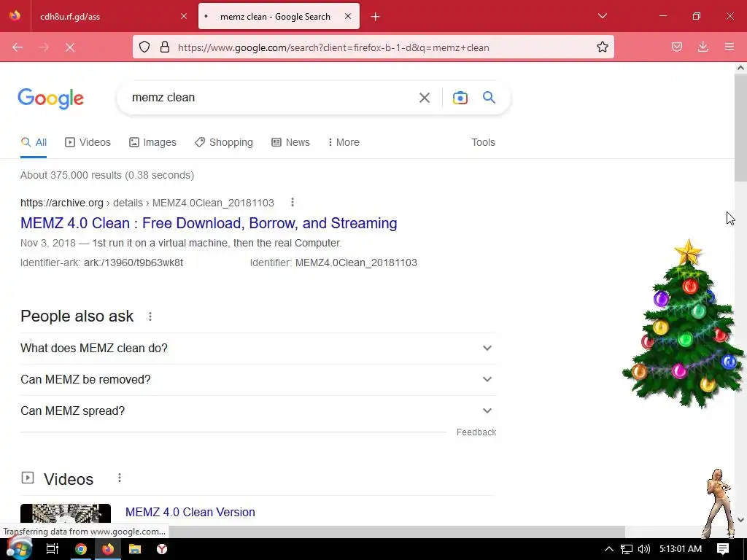747x560 pixels.
Task: Click the horizontal scrollbar at page bottom
Action: 396,532
